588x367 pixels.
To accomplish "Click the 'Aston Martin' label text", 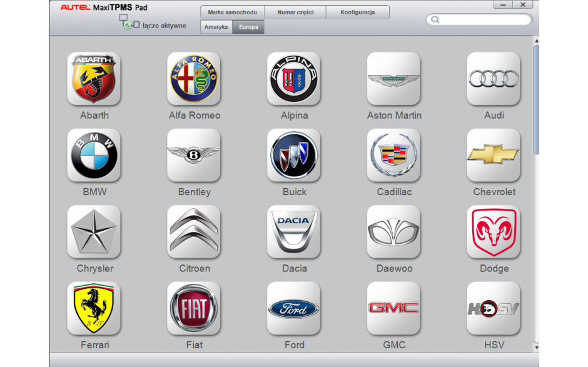I will pyautogui.click(x=395, y=116).
